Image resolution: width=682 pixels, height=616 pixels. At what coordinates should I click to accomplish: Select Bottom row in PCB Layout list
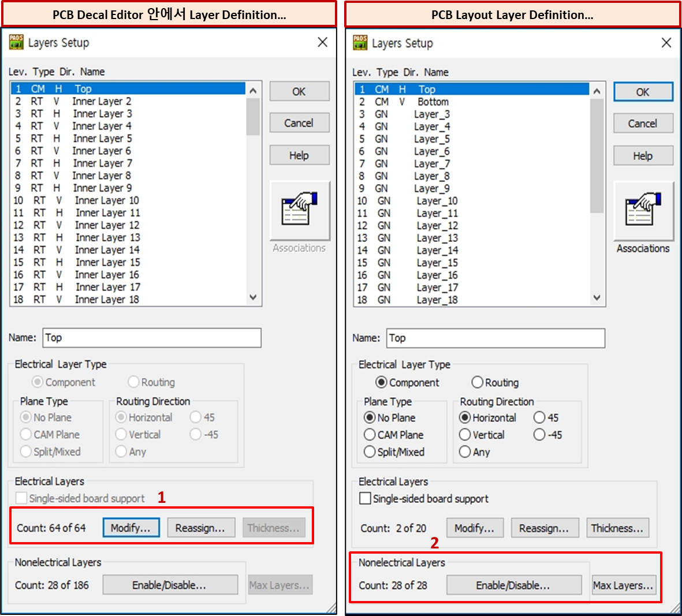pos(472,101)
